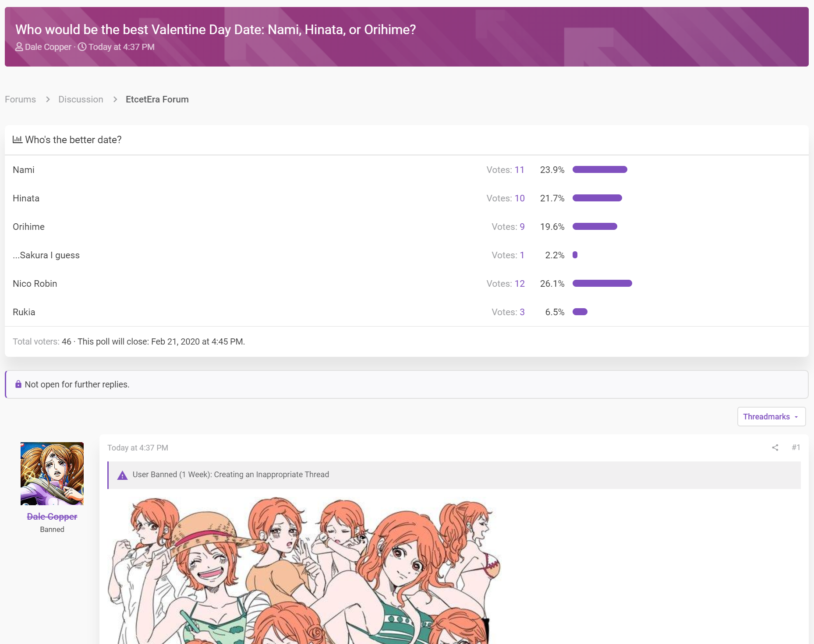Click the poll question 'Who's the better date?'
814x644 pixels.
pos(73,140)
